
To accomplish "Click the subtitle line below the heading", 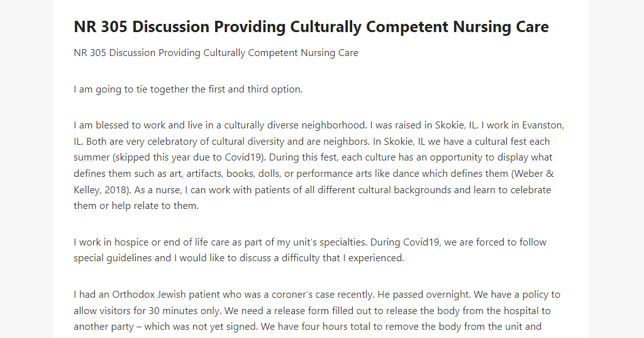I will [x=216, y=53].
